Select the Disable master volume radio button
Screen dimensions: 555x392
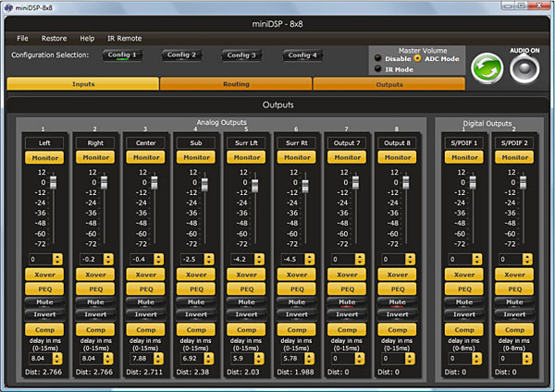[x=378, y=58]
